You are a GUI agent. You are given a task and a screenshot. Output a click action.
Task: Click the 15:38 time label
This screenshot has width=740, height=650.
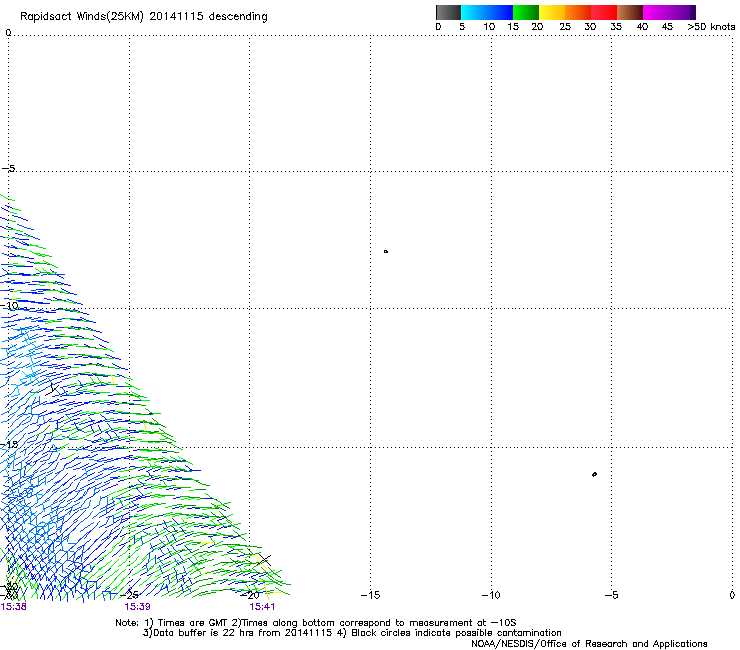tap(13, 607)
